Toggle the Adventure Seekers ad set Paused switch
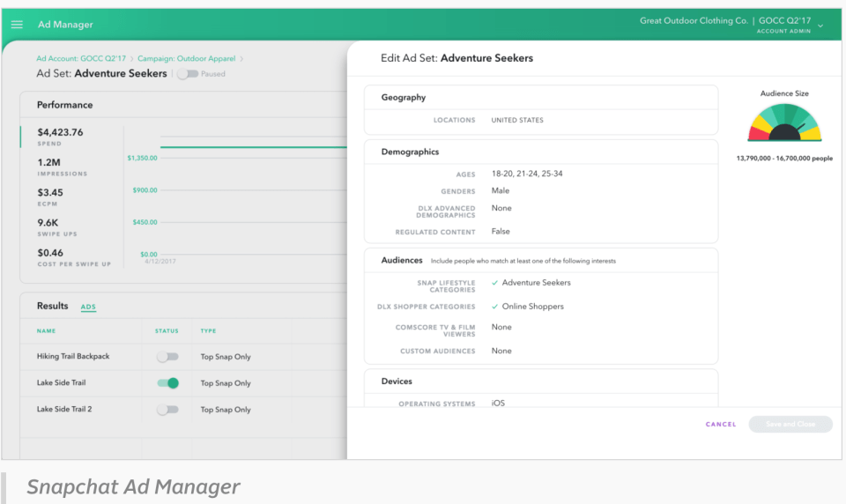Viewport: 846px width, 504px height. tap(188, 74)
